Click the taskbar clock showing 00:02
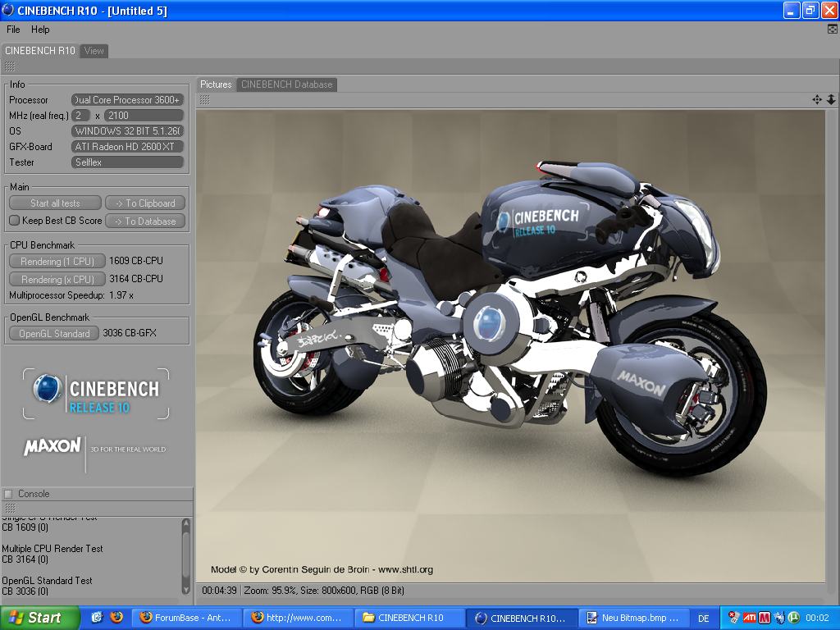 click(818, 618)
